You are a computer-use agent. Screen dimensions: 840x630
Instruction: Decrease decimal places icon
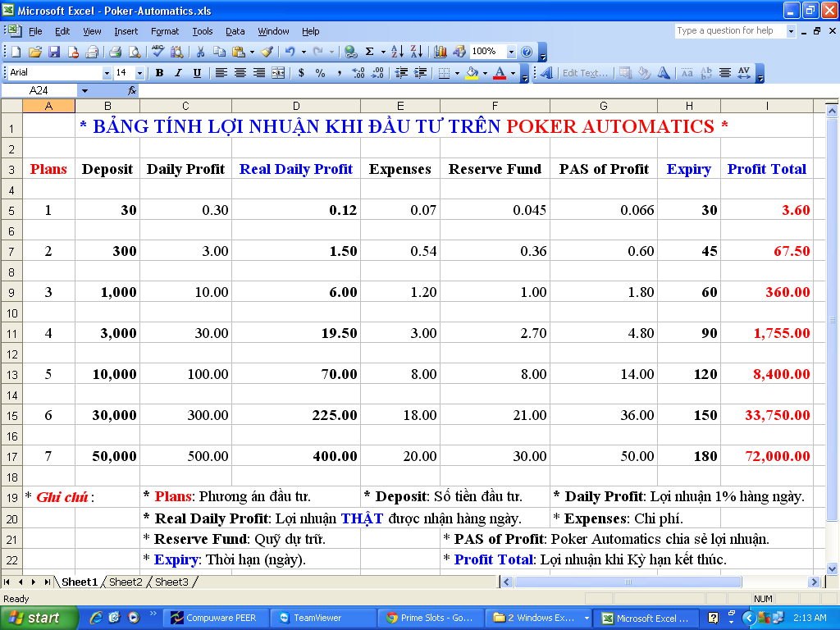coord(377,73)
